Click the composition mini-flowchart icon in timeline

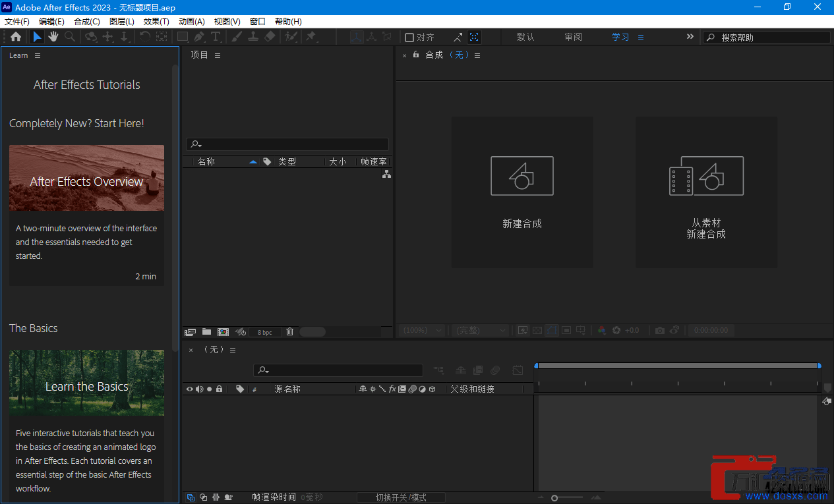tap(438, 370)
